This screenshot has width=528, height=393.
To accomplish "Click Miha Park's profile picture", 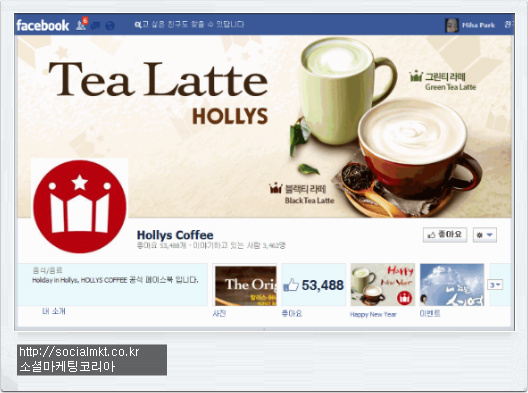I will [x=452, y=25].
